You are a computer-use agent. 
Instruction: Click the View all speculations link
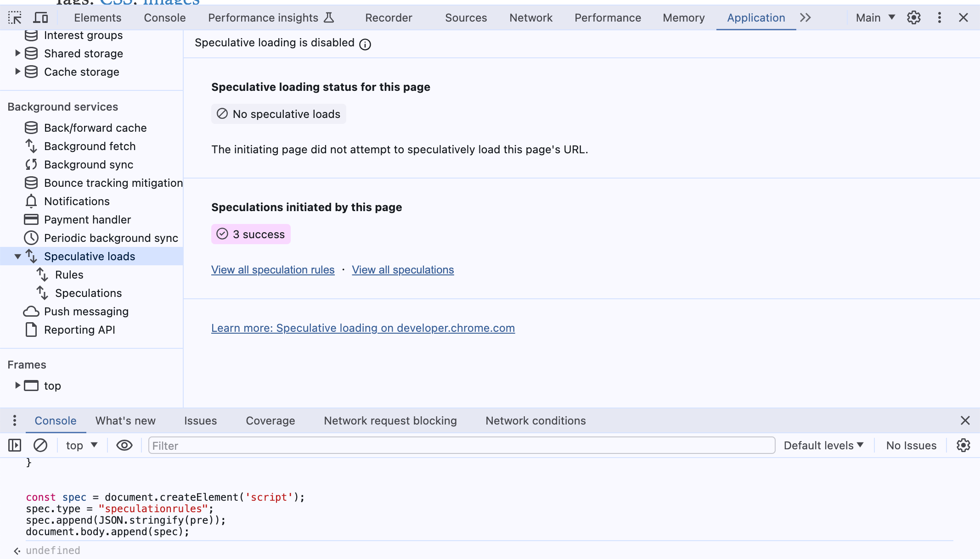[403, 270]
